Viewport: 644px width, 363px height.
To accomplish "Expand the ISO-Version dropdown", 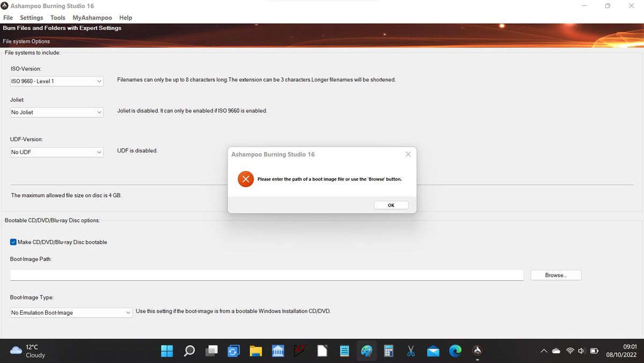I will tap(56, 81).
